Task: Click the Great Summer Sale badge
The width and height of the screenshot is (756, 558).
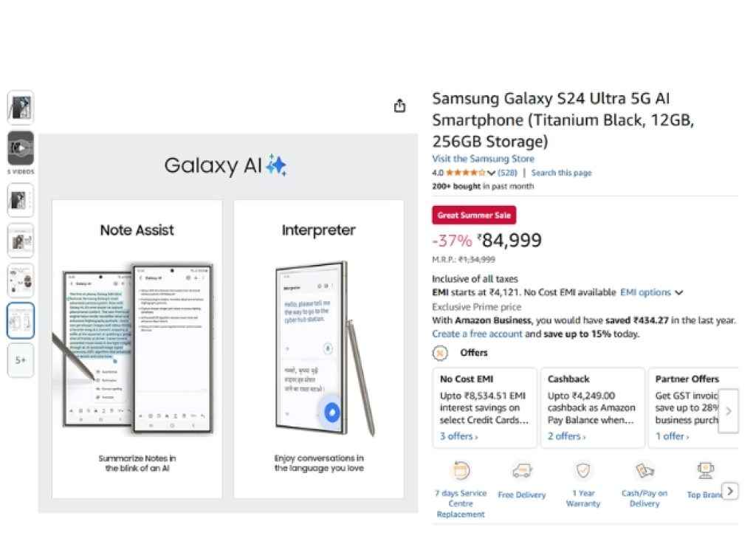Action: click(x=473, y=215)
